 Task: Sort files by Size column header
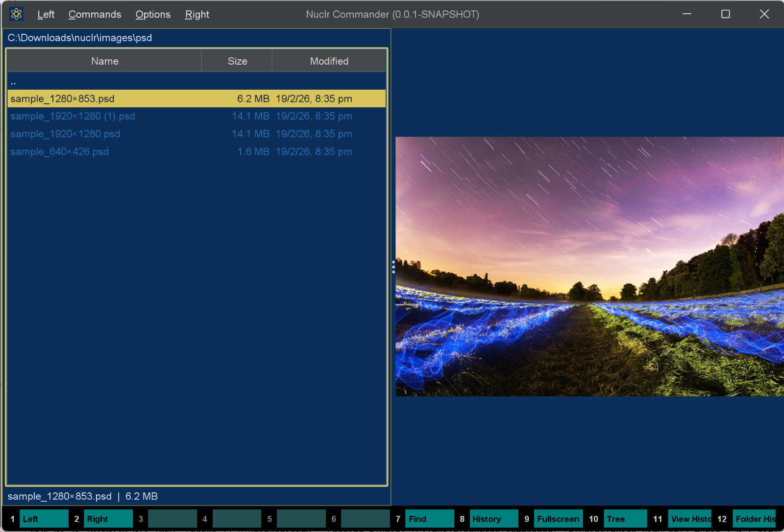click(x=237, y=61)
